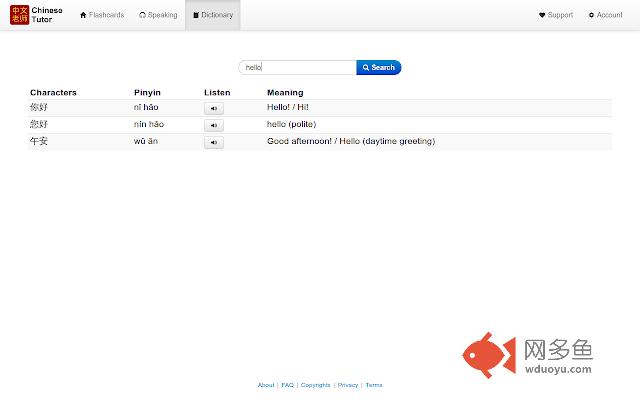Open the About footer link
The image size is (640, 400).
(x=265, y=385)
